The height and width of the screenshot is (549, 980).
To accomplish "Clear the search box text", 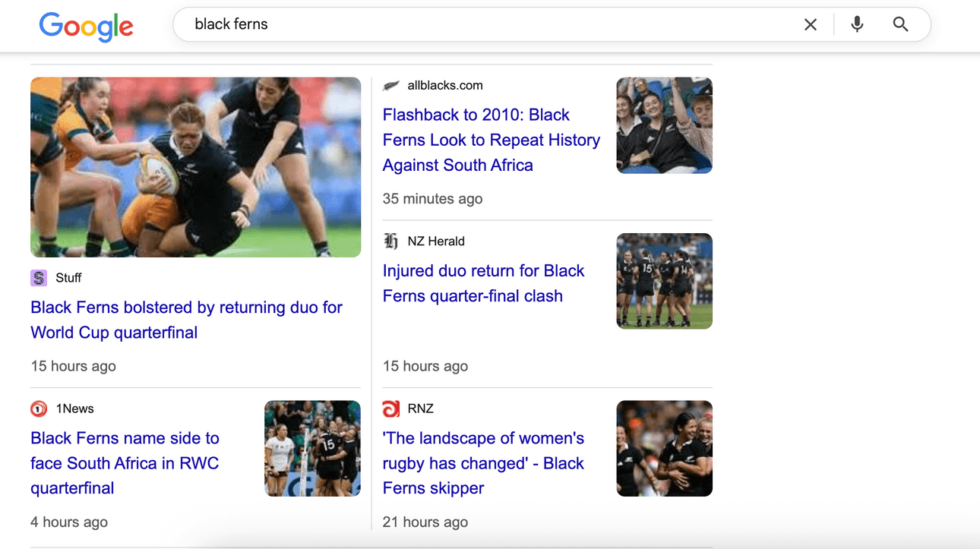I will coord(811,24).
